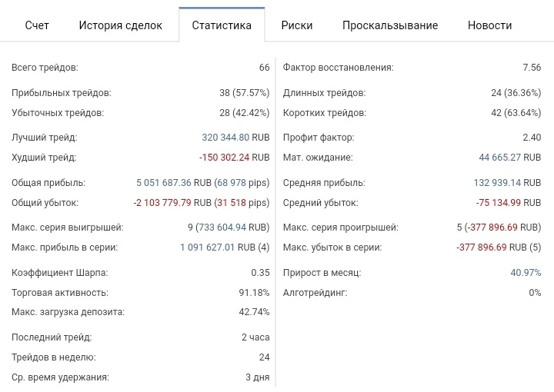This screenshot has width=554, height=392.
Task: Open the Риски tab
Action: [297, 25]
